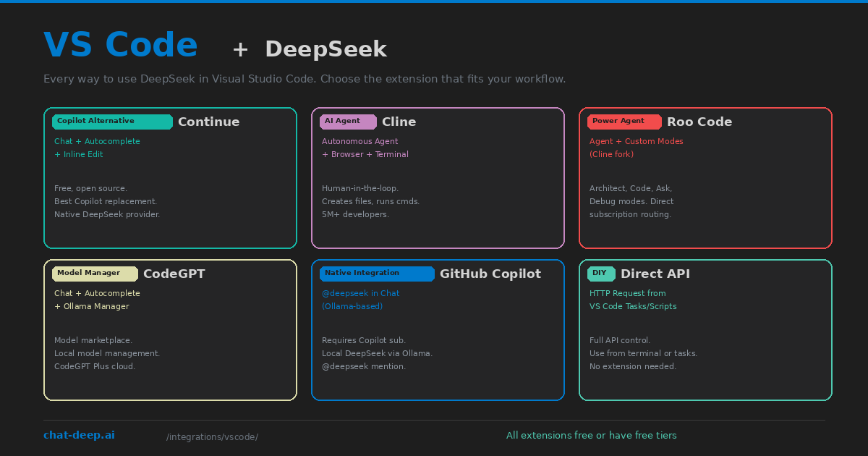Click the Browser + Terminal link under Cline
Screen dimensions: 868x456
pyautogui.click(x=365, y=154)
